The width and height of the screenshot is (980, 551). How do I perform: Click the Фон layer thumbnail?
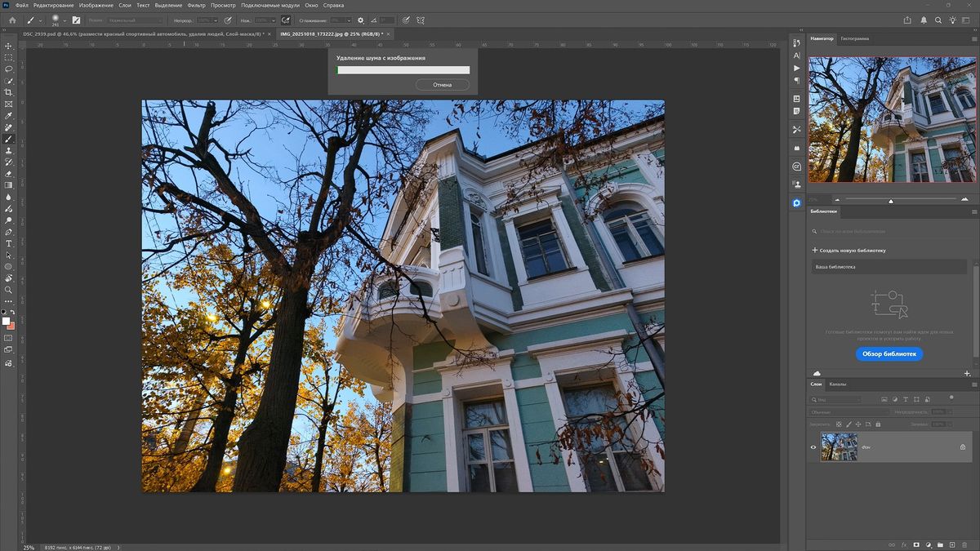pyautogui.click(x=840, y=447)
